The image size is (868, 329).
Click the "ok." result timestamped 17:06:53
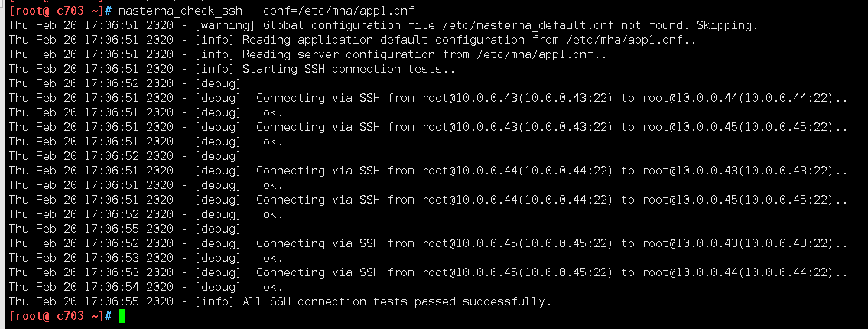[x=273, y=258]
